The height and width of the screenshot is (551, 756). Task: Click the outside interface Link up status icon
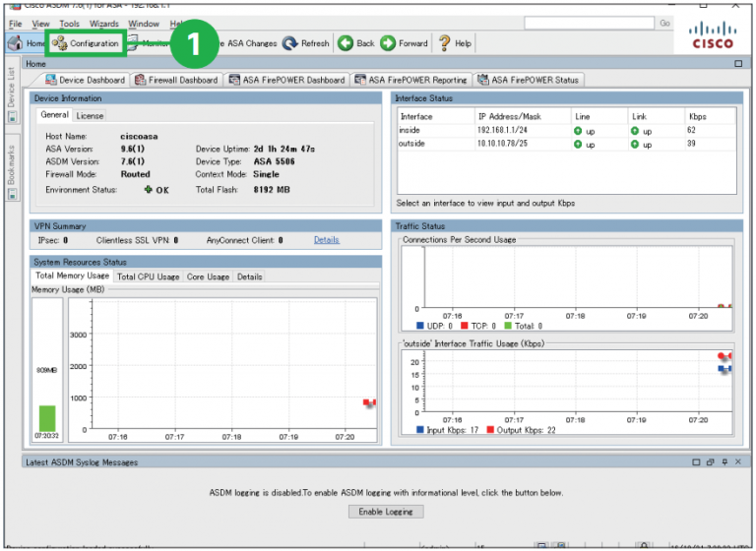coord(635,144)
